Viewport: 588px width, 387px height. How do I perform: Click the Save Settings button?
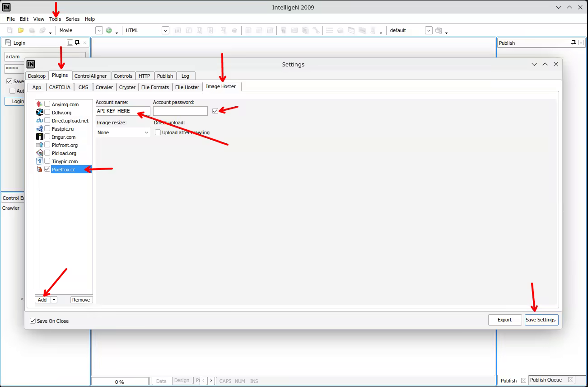pyautogui.click(x=541, y=320)
